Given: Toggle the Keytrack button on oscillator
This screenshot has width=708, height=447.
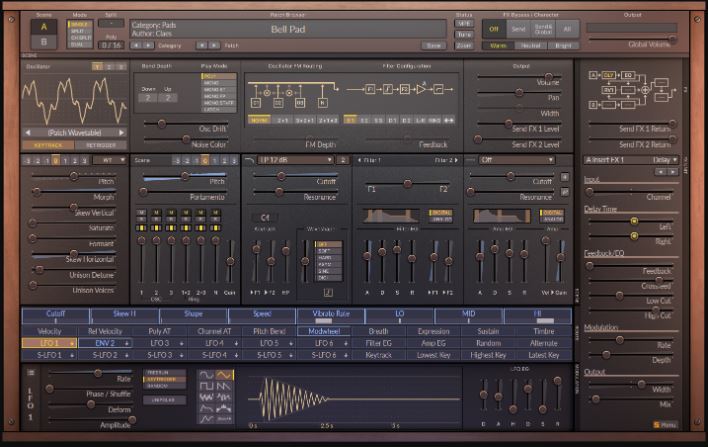Looking at the screenshot, I should coord(48,145).
